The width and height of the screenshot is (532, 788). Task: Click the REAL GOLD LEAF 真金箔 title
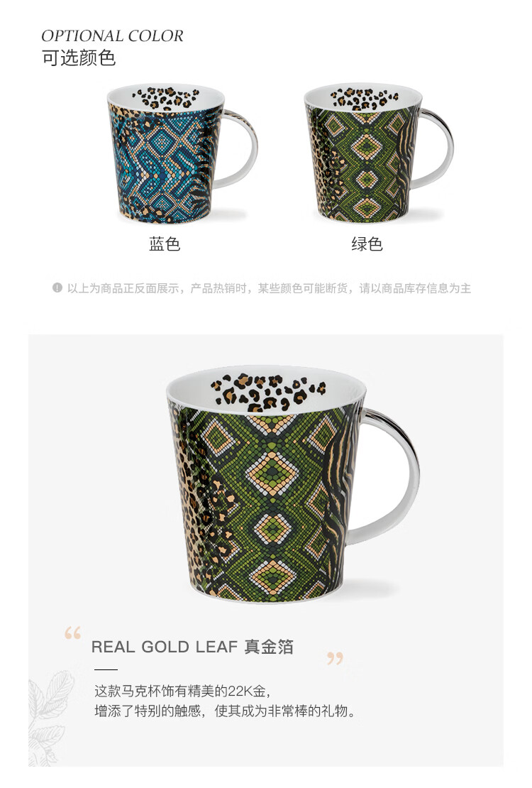pyautogui.click(x=192, y=646)
